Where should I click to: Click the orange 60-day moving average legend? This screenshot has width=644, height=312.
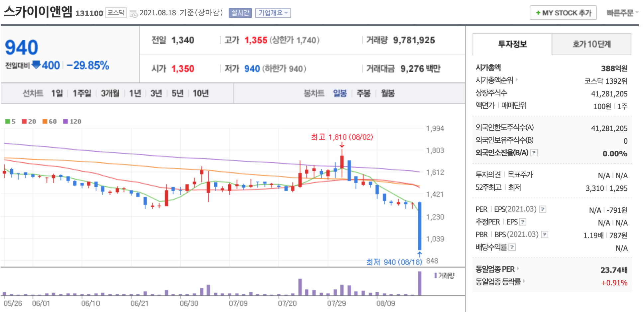[50, 121]
